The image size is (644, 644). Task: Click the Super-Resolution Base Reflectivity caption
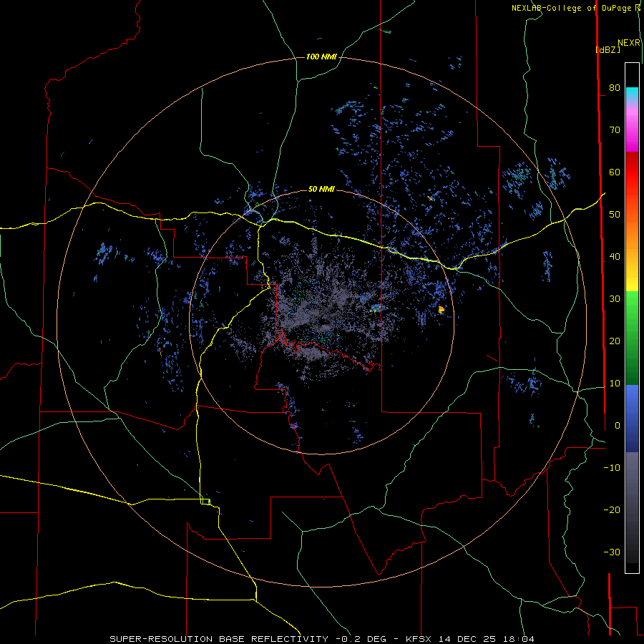(x=321, y=639)
